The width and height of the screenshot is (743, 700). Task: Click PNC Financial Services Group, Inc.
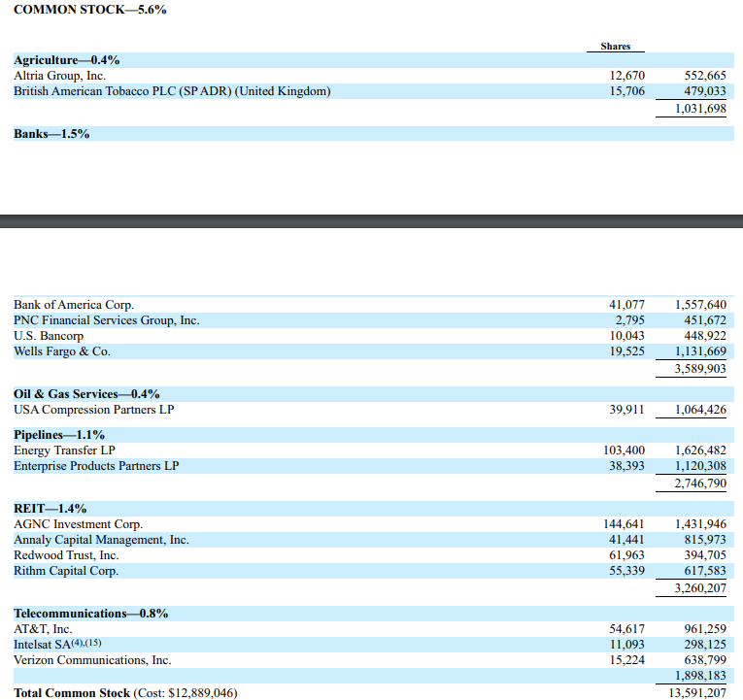[x=107, y=320]
